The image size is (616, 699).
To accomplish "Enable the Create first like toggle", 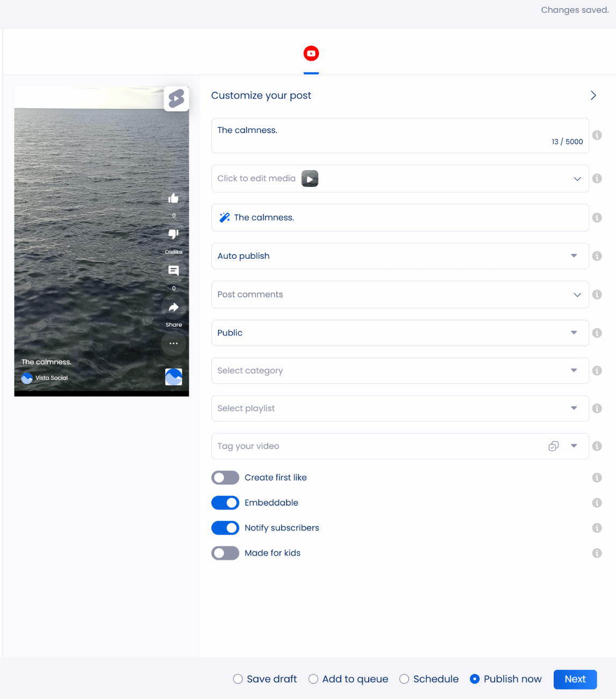I will [x=225, y=478].
